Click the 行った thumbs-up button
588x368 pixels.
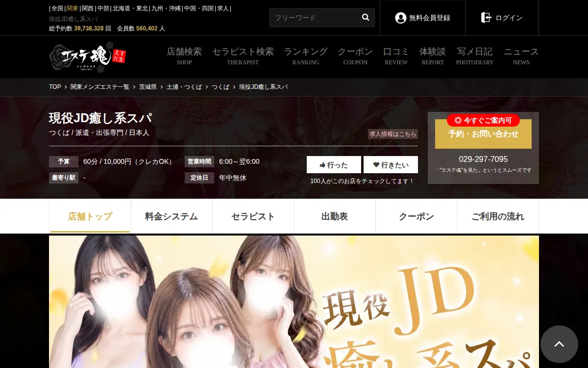click(334, 165)
